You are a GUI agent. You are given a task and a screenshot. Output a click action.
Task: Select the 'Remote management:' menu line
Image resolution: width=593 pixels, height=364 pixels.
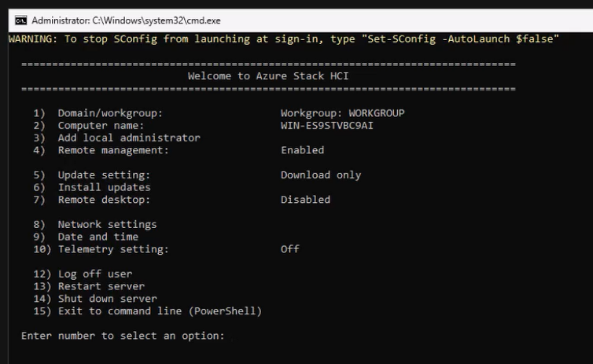[101, 150]
